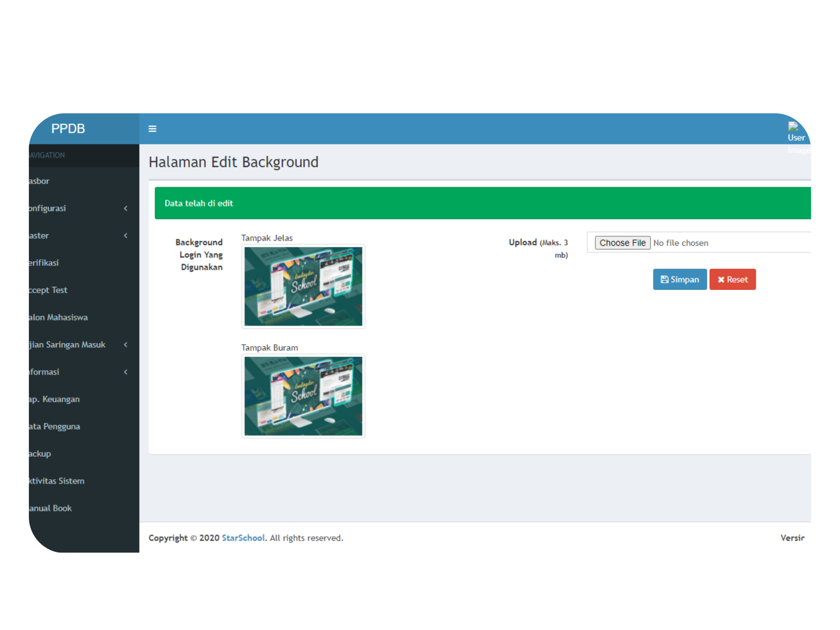Click the User Image avatar icon

795,131
